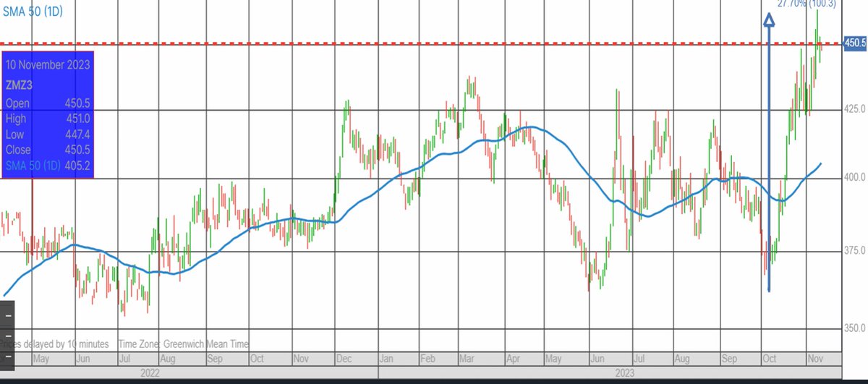Screen dimensions: 868x384
Task: Click the Apr month label on time axis
Action: click(513, 359)
